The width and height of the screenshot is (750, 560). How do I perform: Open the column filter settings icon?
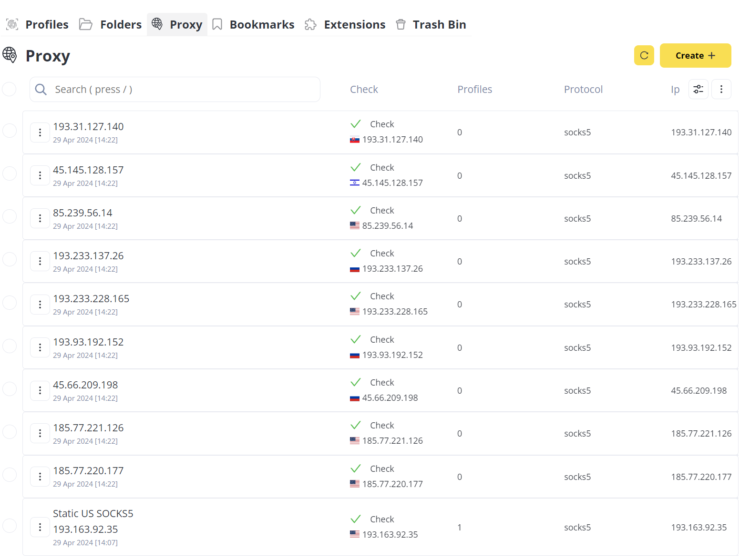pos(698,89)
